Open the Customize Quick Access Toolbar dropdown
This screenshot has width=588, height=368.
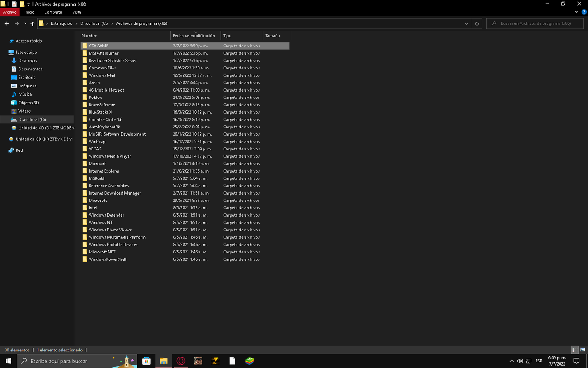pos(28,4)
